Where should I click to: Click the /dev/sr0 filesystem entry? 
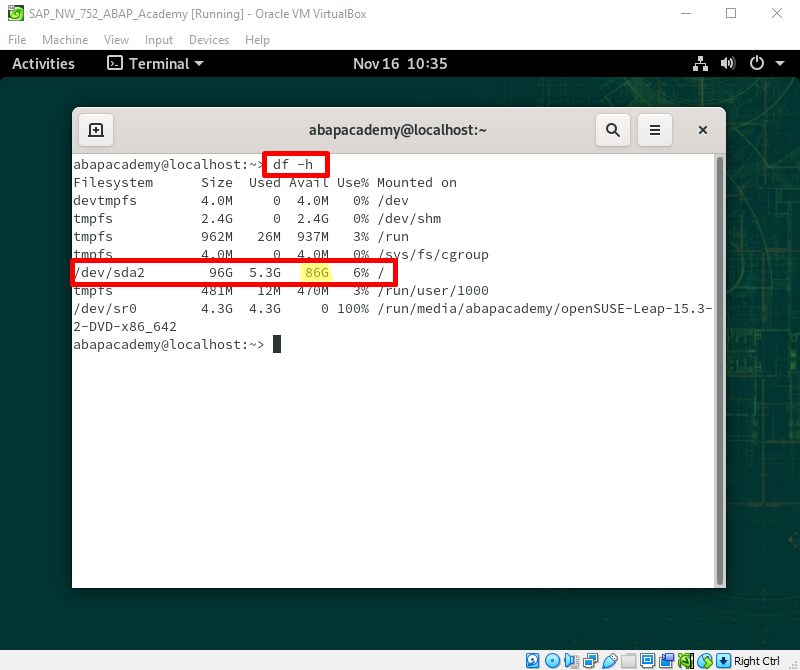click(105, 309)
